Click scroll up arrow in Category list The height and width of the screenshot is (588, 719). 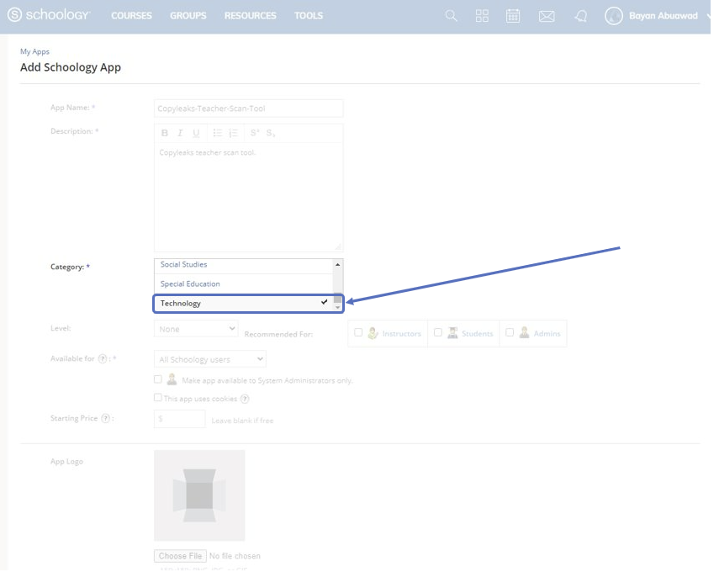(337, 265)
